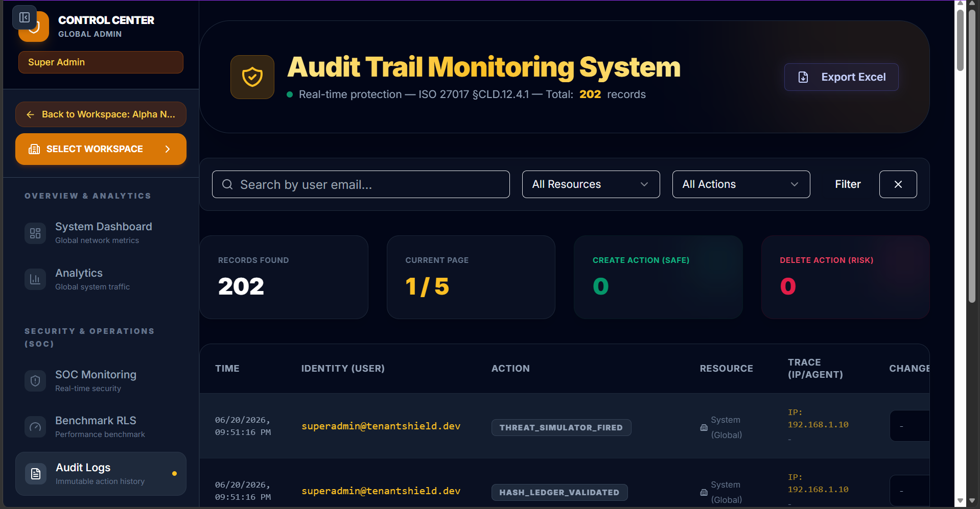The width and height of the screenshot is (980, 509).
Task: Click the email in the HASH_LEDGER_VALIDATED row
Action: click(x=381, y=491)
